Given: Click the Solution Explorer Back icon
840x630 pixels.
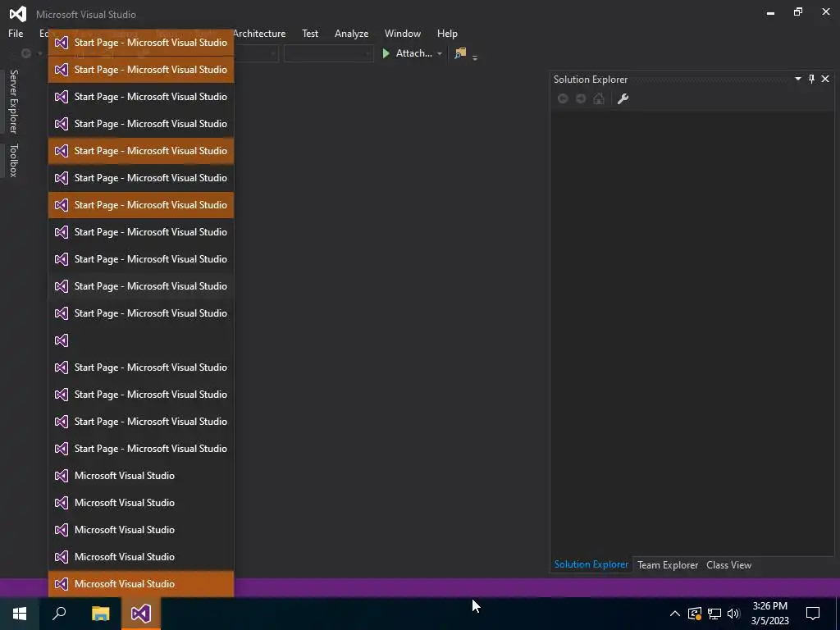Looking at the screenshot, I should point(563,98).
